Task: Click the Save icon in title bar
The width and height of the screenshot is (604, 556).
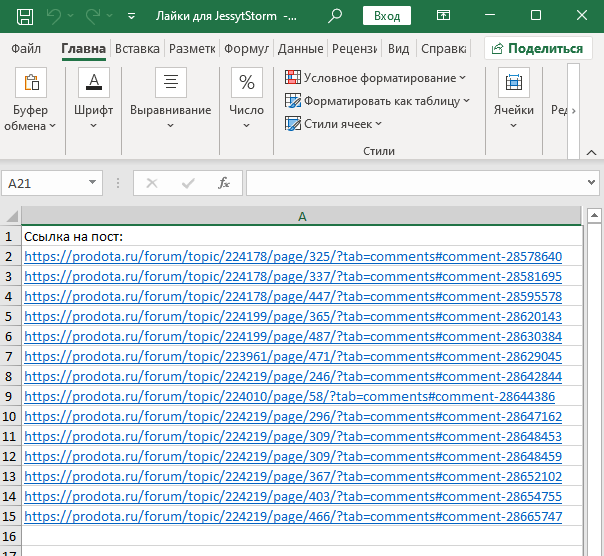Action: (25, 17)
